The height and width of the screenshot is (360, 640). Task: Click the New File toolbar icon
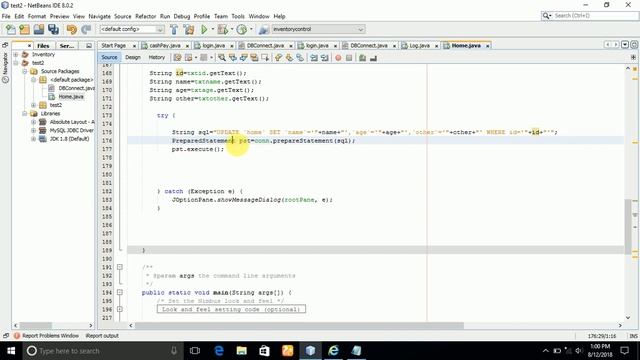pos(11,29)
